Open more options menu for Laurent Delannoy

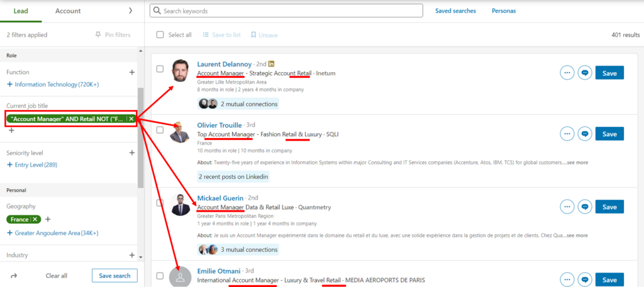pos(567,73)
